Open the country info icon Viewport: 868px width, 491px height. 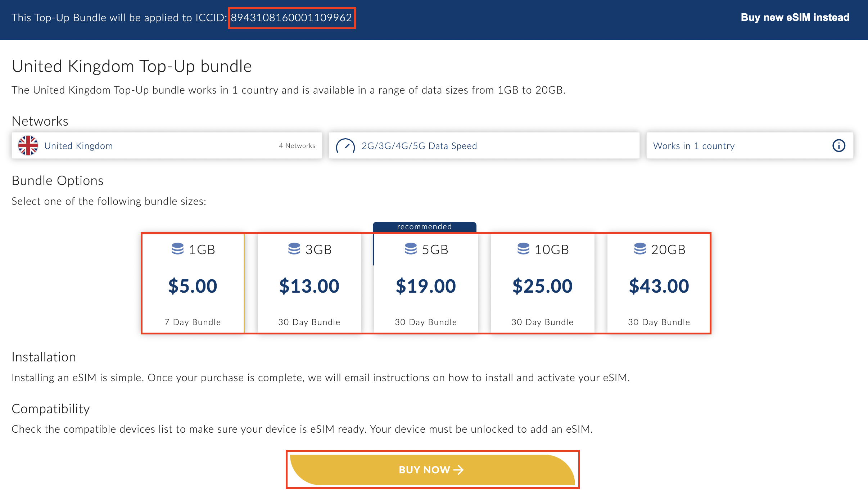point(838,146)
